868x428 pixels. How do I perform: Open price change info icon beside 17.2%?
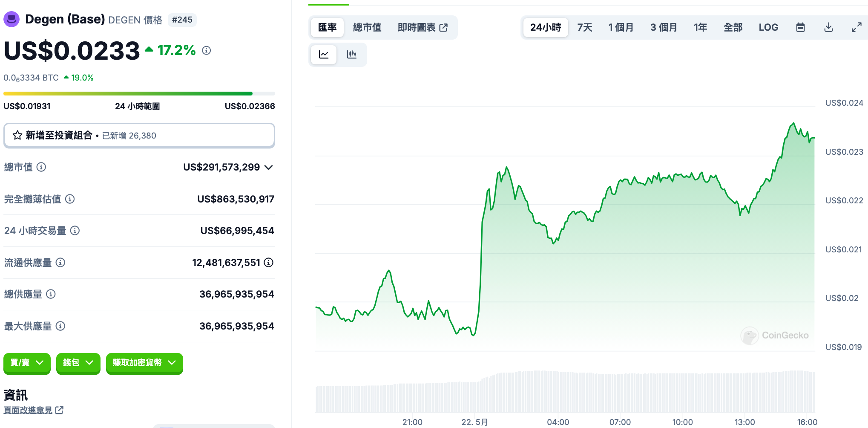click(x=207, y=50)
